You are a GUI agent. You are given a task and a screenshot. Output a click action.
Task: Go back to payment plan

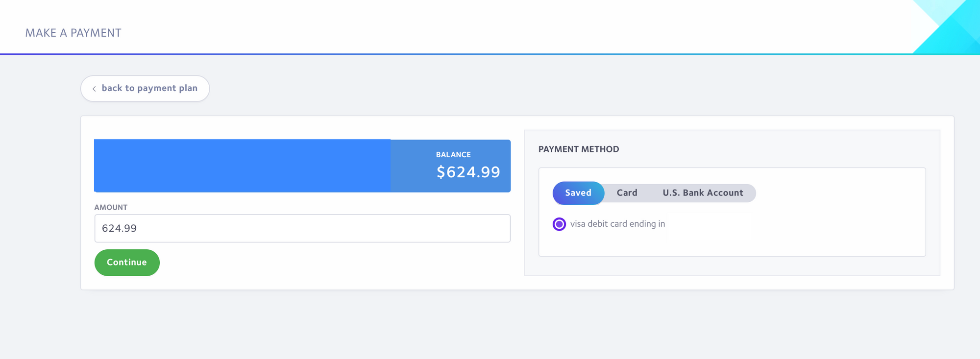click(x=145, y=89)
